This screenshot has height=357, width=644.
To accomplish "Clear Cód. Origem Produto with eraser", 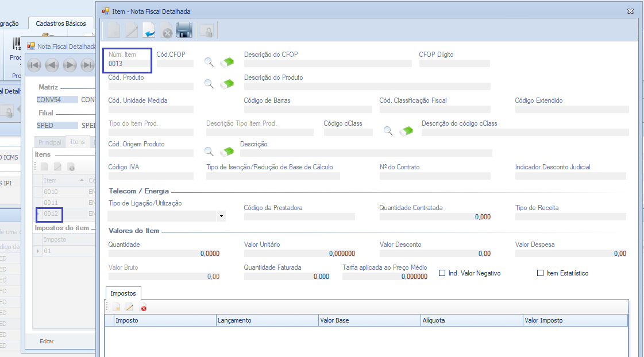I will (x=227, y=152).
